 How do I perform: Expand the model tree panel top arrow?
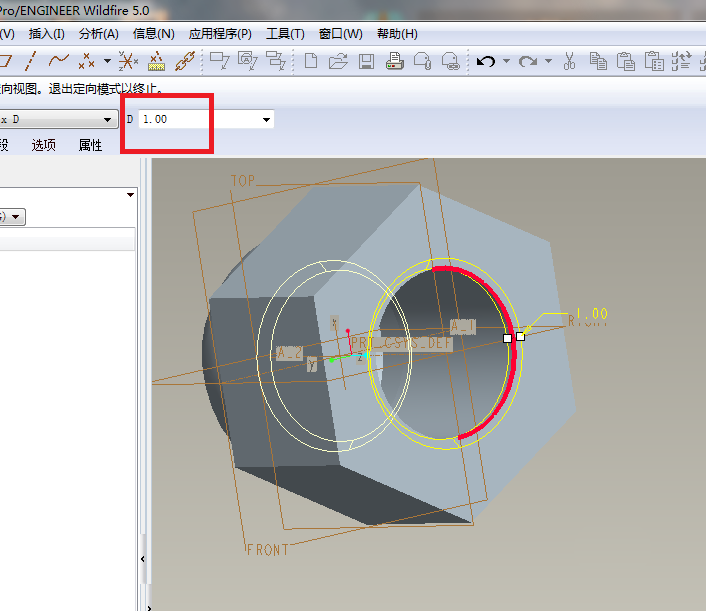(130, 195)
